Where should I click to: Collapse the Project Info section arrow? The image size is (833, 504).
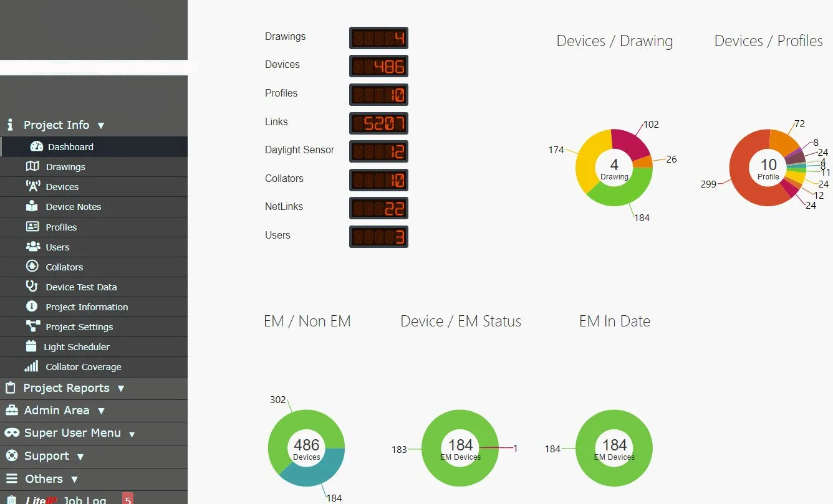pyautogui.click(x=101, y=126)
